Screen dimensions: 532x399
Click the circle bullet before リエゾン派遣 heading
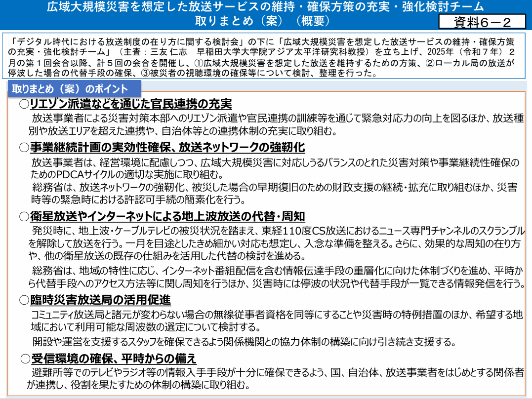click(x=24, y=104)
